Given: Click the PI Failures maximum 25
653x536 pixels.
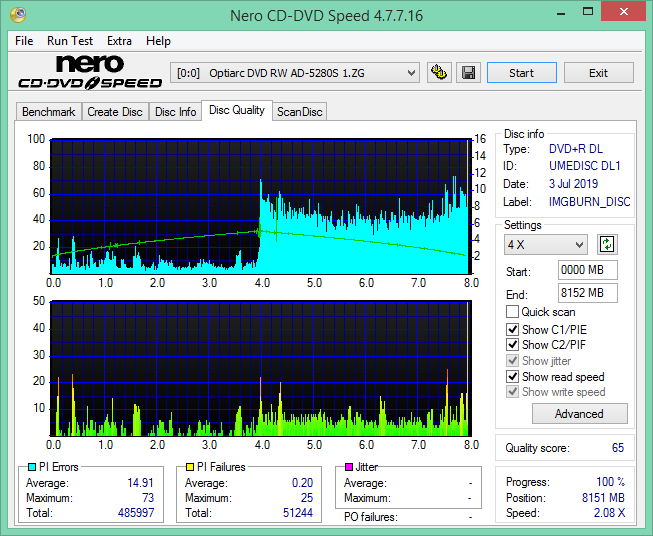Looking at the screenshot, I should (307, 498).
